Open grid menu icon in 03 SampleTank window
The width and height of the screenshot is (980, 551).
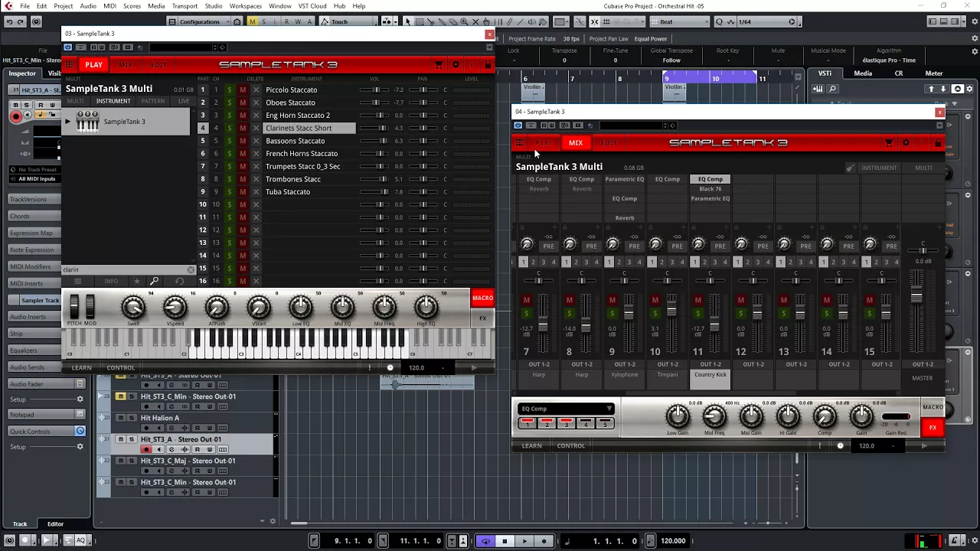[x=69, y=65]
